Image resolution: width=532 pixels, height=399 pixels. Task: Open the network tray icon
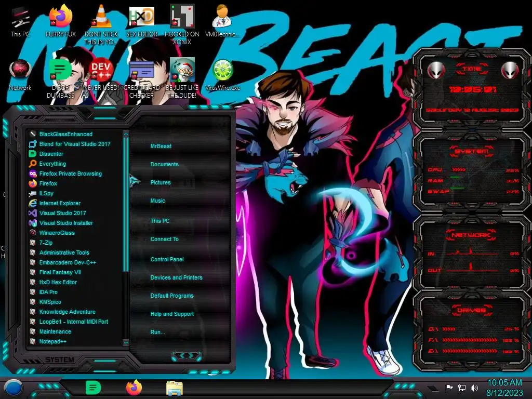462,388
